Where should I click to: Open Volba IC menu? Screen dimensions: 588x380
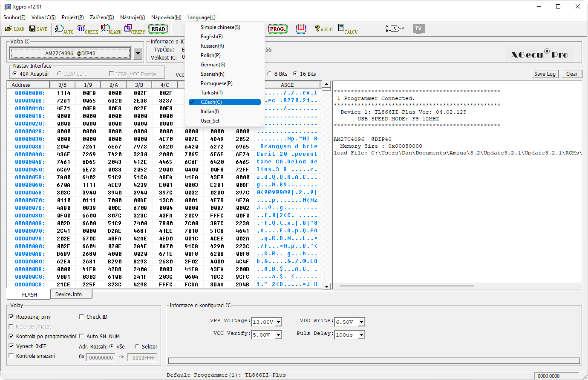tap(43, 17)
